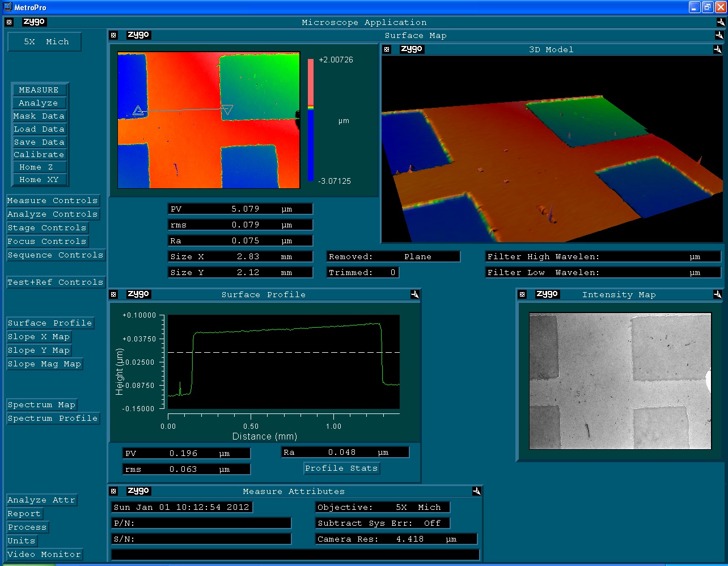Image resolution: width=728 pixels, height=566 pixels.
Task: Click Intensity Map window box icon
Action: pyautogui.click(x=522, y=294)
